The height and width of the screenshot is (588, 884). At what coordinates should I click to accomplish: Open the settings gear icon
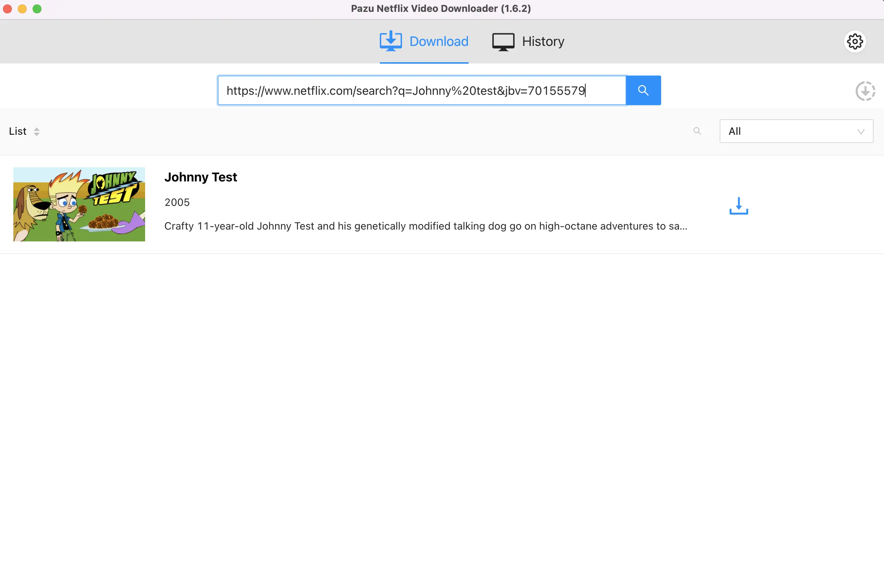coord(855,41)
